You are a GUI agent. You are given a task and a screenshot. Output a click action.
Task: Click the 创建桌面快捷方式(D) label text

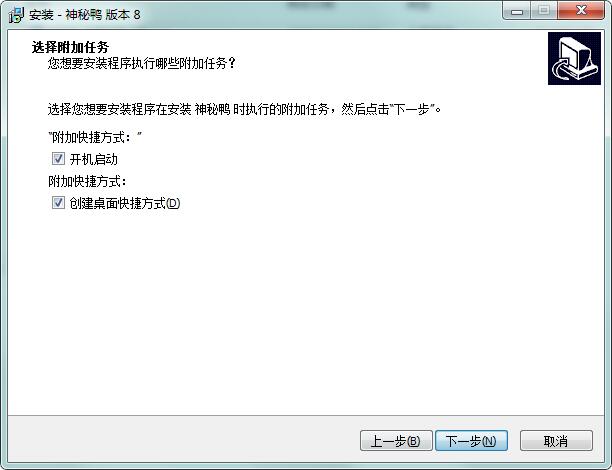click(125, 203)
